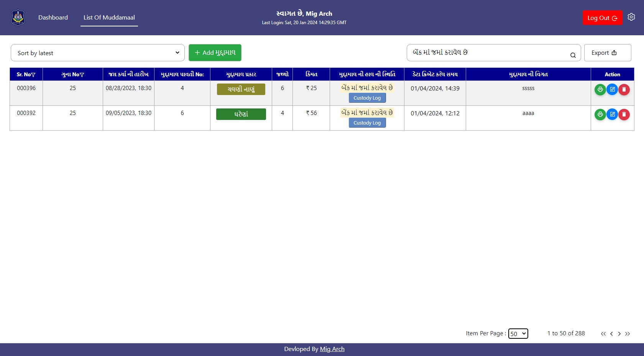Open the Dashboard tab

pyautogui.click(x=53, y=18)
